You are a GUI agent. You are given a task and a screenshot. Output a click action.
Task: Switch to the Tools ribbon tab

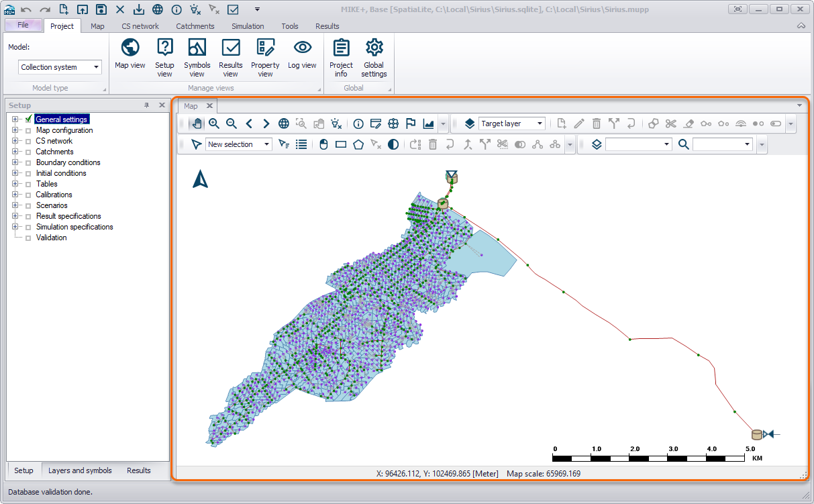290,26
